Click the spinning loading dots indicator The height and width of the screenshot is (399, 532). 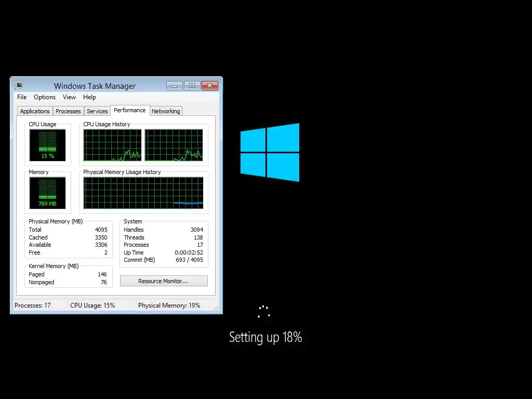[x=263, y=312]
